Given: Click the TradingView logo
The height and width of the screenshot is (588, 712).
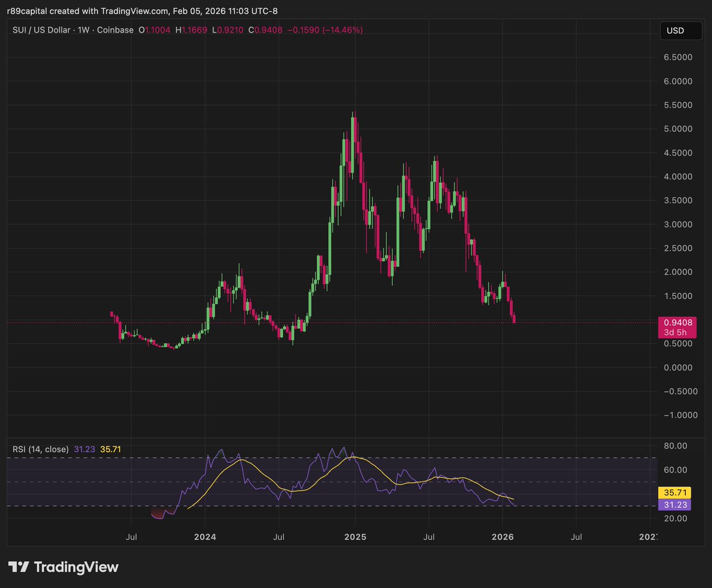Looking at the screenshot, I should pyautogui.click(x=63, y=567).
